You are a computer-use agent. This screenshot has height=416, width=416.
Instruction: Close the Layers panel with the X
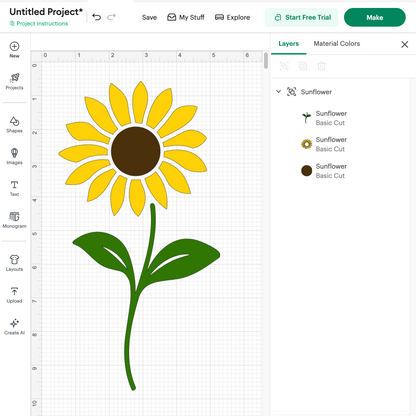point(405,44)
